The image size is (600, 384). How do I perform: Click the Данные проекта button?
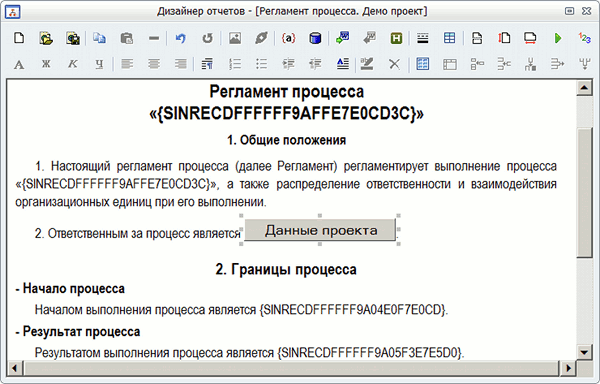click(x=320, y=230)
